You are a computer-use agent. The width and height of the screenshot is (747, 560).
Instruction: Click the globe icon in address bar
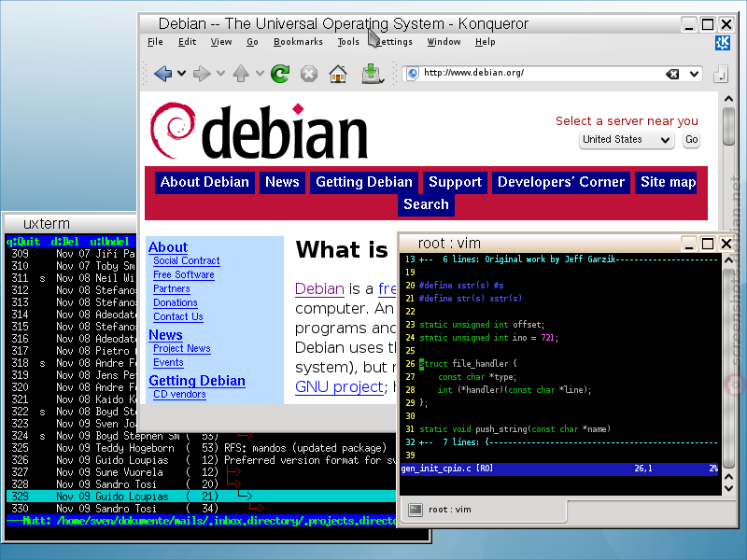pyautogui.click(x=413, y=73)
